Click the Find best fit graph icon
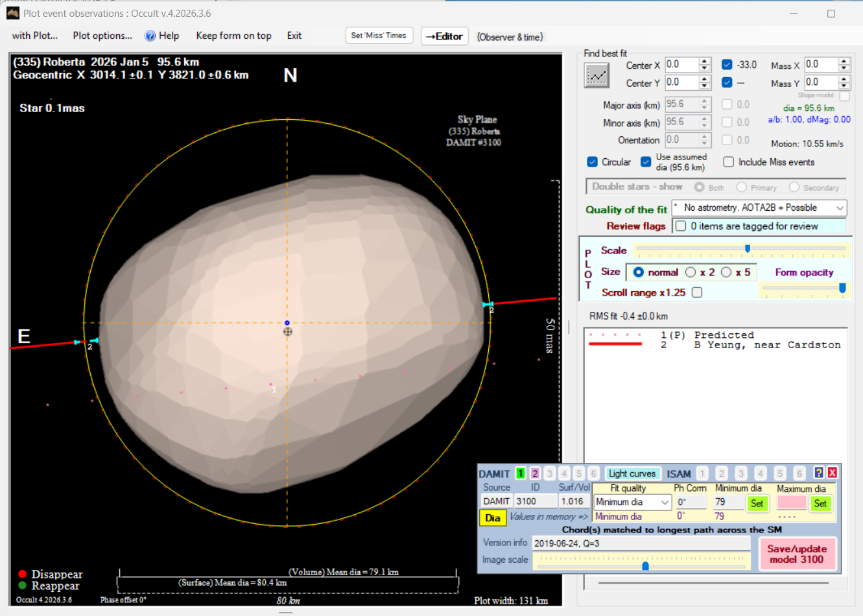 pyautogui.click(x=597, y=76)
